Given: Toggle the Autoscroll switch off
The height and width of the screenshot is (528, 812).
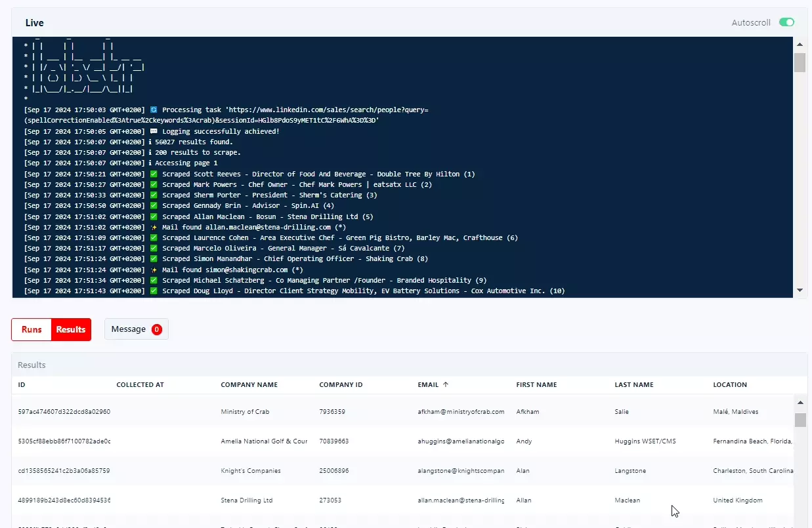Looking at the screenshot, I should 786,22.
